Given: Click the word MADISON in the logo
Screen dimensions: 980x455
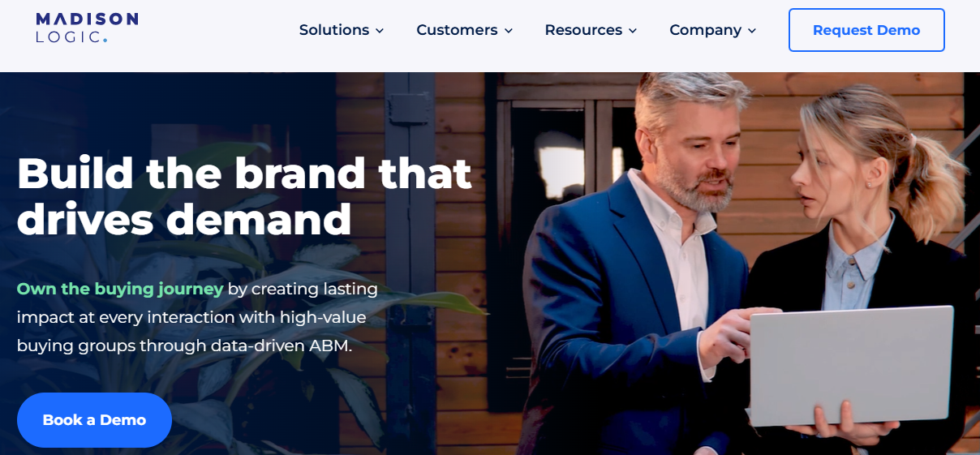Looking at the screenshot, I should click(x=87, y=19).
